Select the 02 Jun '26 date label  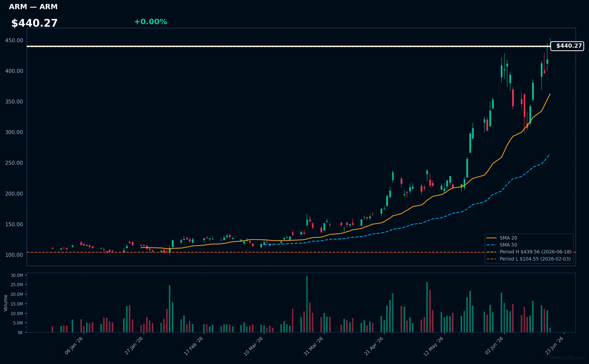pos(494,346)
